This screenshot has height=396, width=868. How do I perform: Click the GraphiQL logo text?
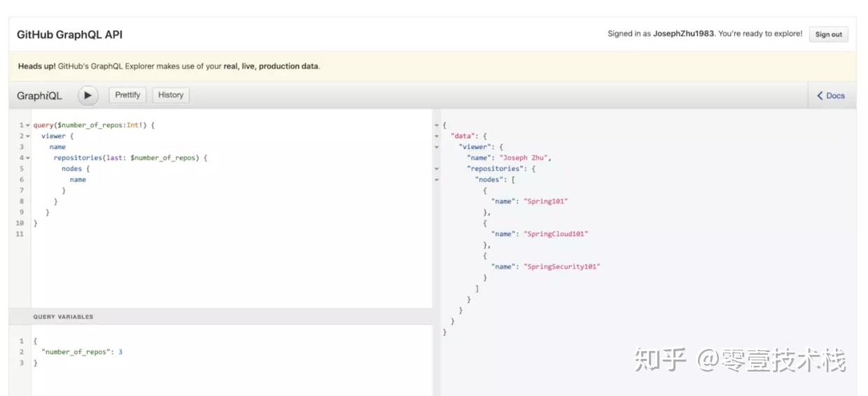(x=39, y=96)
